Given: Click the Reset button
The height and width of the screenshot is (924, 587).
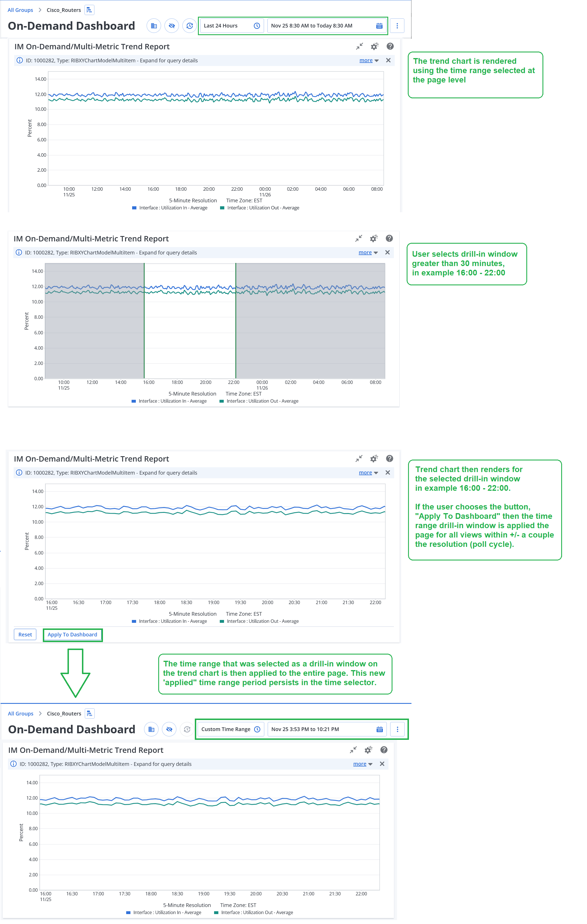Looking at the screenshot, I should pyautogui.click(x=25, y=634).
